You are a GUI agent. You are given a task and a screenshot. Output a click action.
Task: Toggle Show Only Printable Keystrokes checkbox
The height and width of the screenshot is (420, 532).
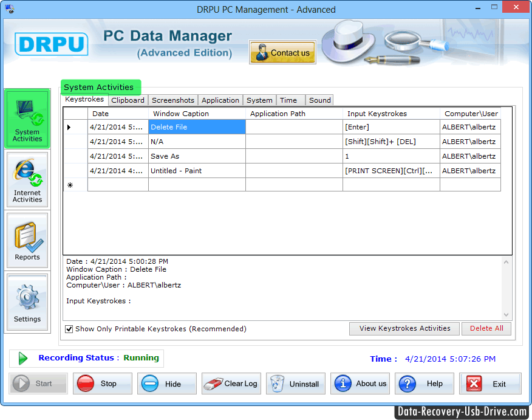[69, 329]
